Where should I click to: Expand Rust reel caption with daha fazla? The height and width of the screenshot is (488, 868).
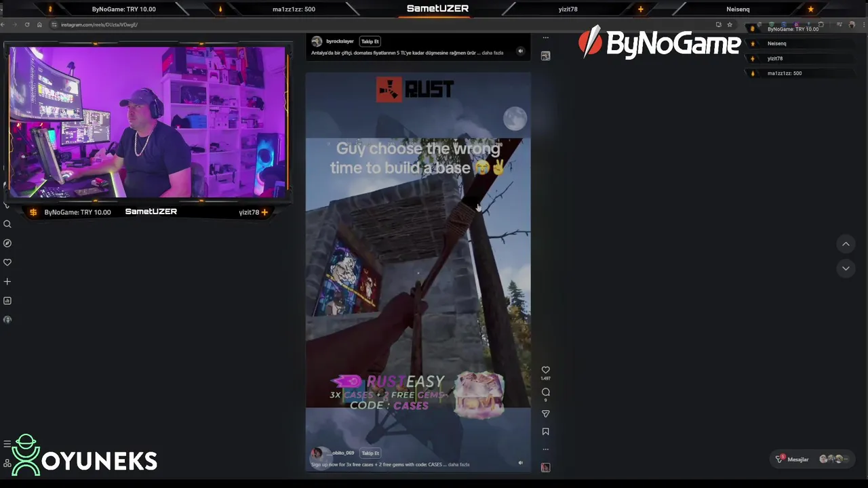click(x=459, y=464)
